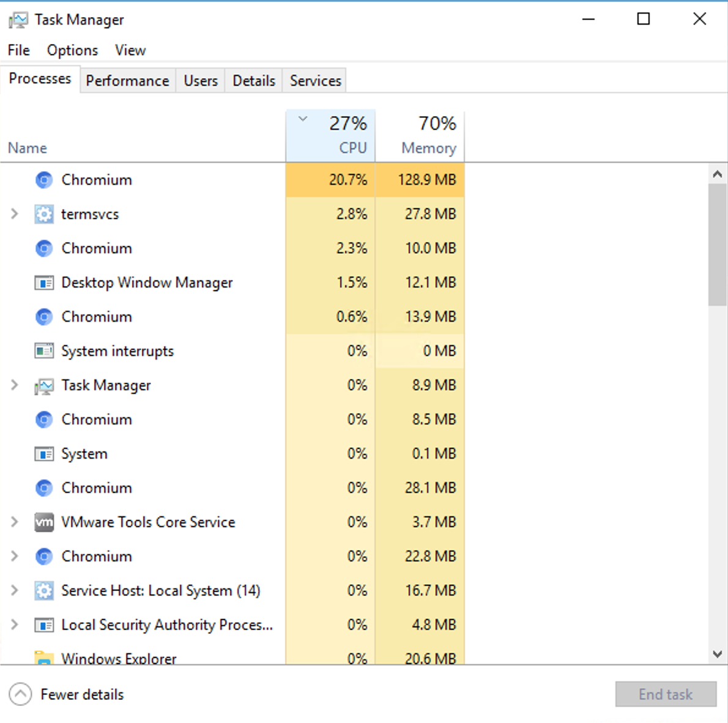The height and width of the screenshot is (723, 728).
Task: Click the Chromium icon in the 22.8 MB row
Action: click(x=44, y=556)
